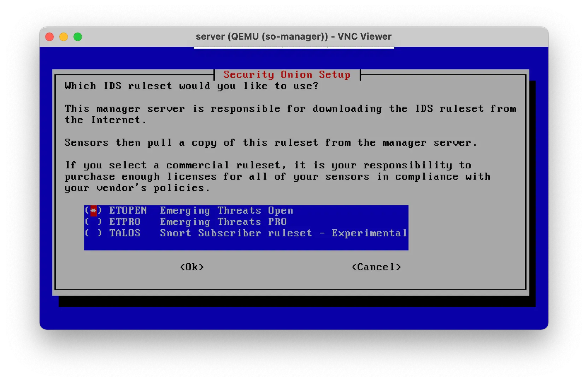The height and width of the screenshot is (382, 588).
Task: Click the Snort Subscriber ruleset description
Action: click(283, 233)
